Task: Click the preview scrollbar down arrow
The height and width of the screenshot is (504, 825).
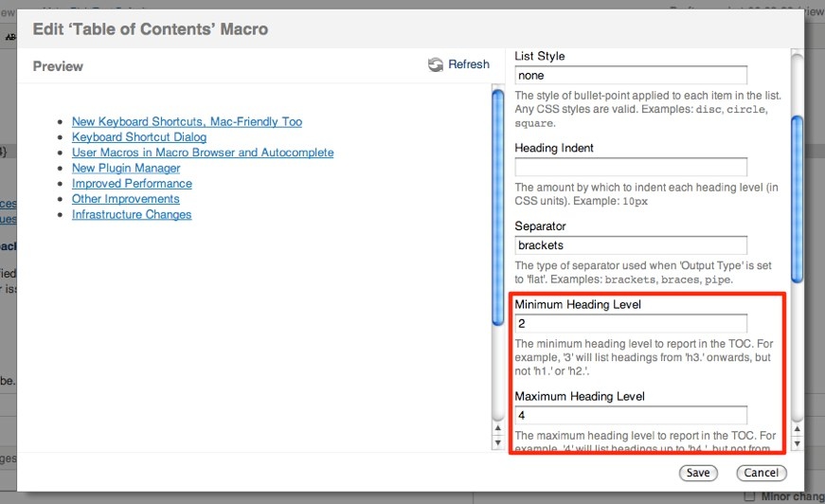Action: [x=498, y=442]
